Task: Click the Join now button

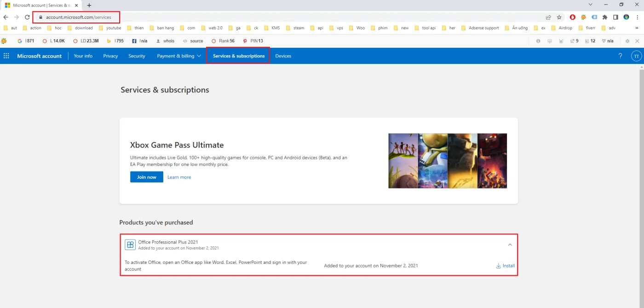Action: pos(146,177)
